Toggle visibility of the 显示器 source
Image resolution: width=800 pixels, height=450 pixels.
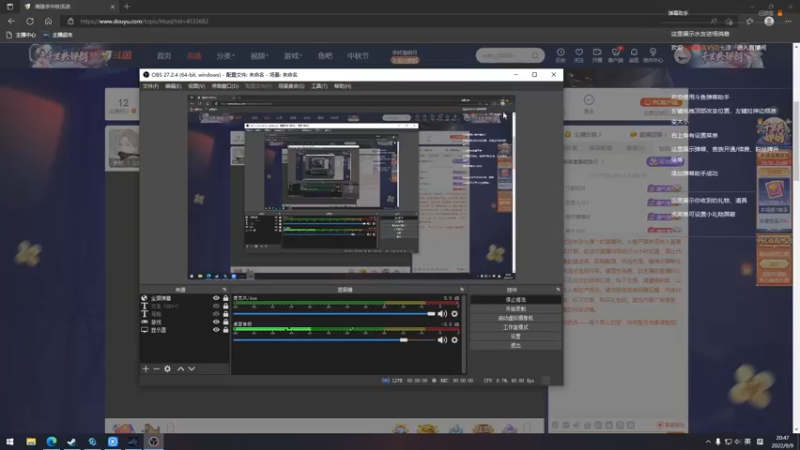[x=216, y=330]
